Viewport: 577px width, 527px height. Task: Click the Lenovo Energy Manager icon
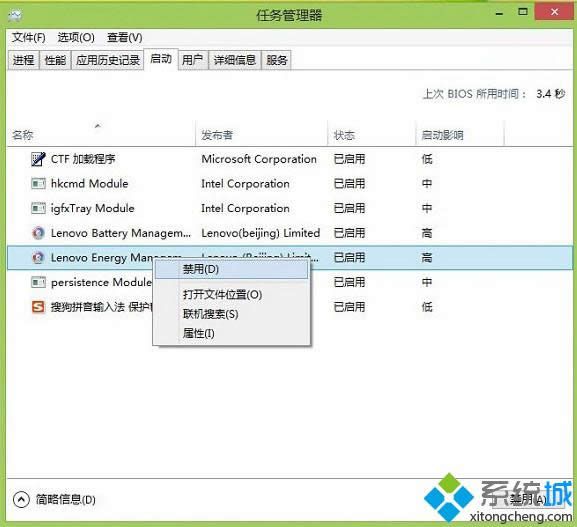(x=38, y=258)
